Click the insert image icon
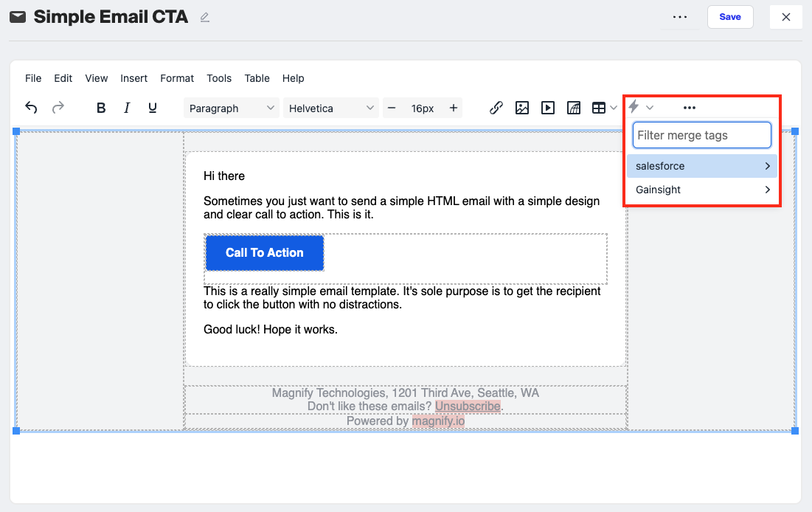The width and height of the screenshot is (812, 512). click(x=522, y=108)
